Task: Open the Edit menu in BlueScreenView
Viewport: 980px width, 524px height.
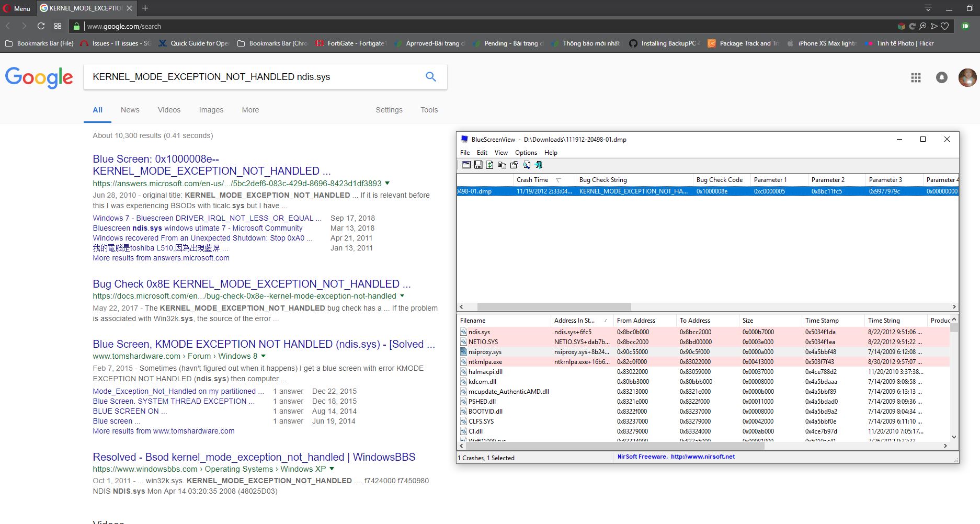Action: click(482, 153)
